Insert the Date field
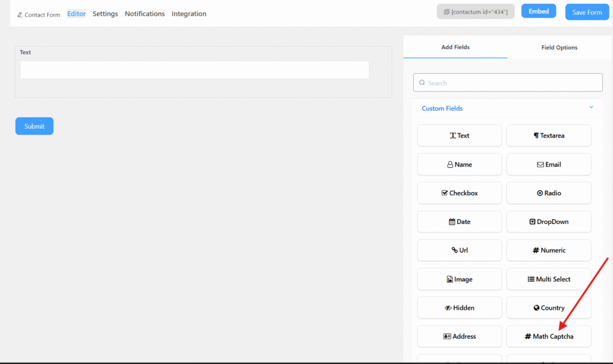 459,222
